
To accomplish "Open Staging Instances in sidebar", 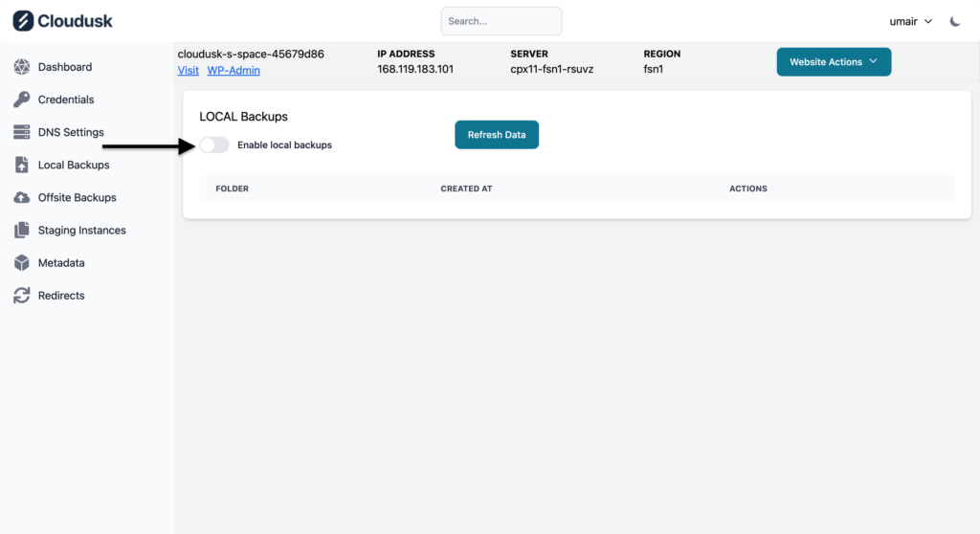I will 81,231.
